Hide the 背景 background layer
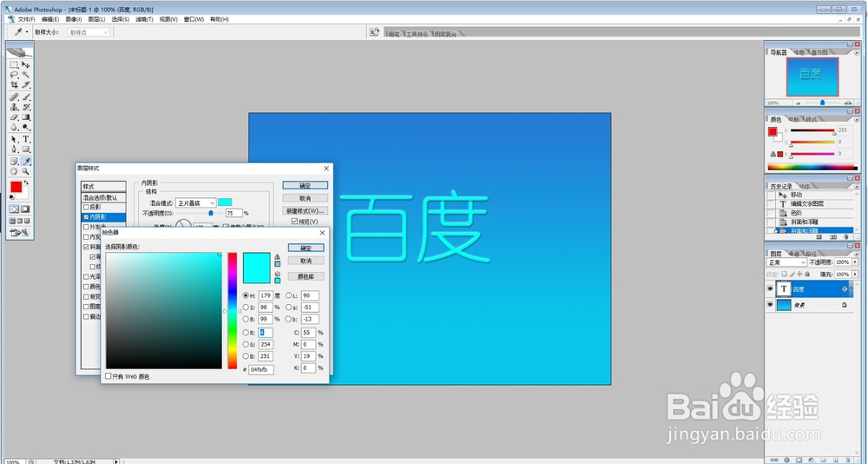This screenshot has height=464, width=868. [770, 305]
